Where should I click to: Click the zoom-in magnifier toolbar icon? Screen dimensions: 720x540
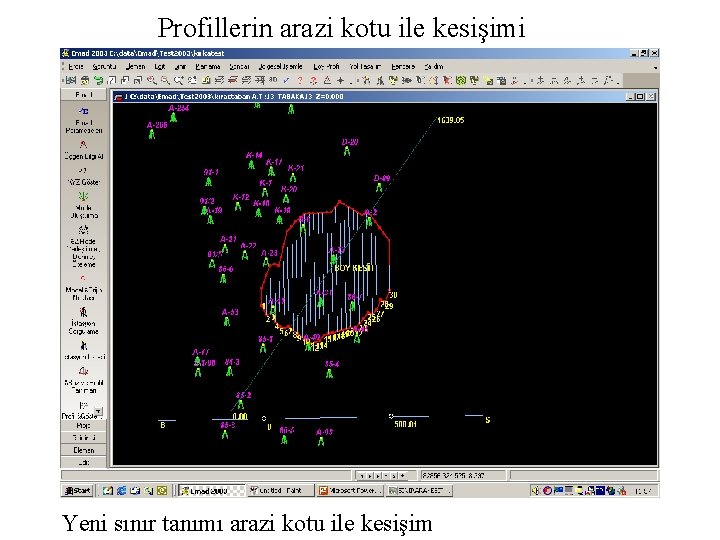tap(152, 81)
